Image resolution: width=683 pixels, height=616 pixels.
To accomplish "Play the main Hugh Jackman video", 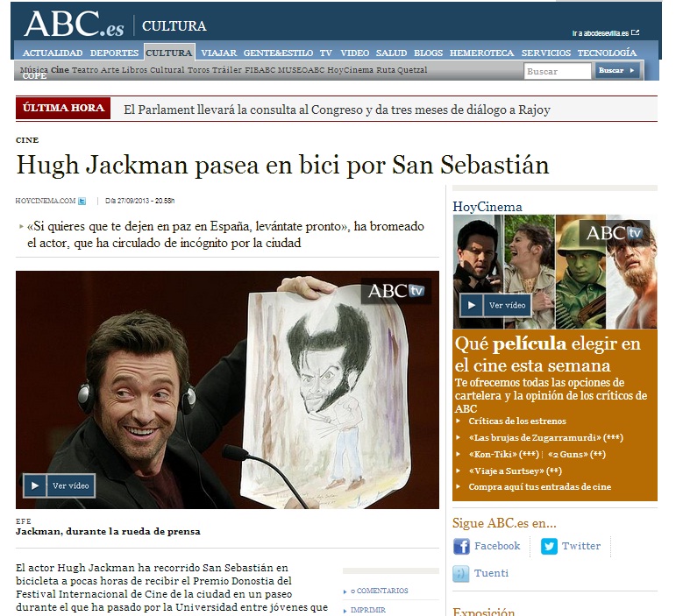I will (x=59, y=485).
